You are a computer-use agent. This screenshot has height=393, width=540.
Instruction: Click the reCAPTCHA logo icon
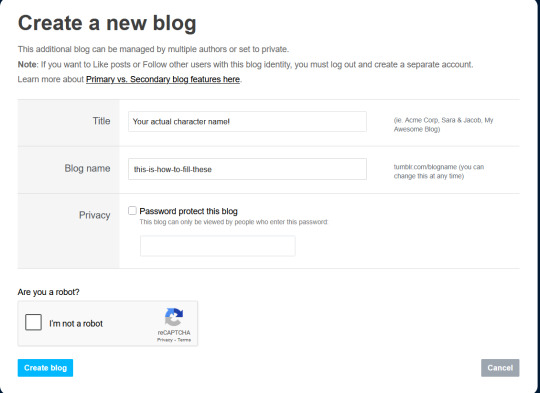[x=174, y=317]
